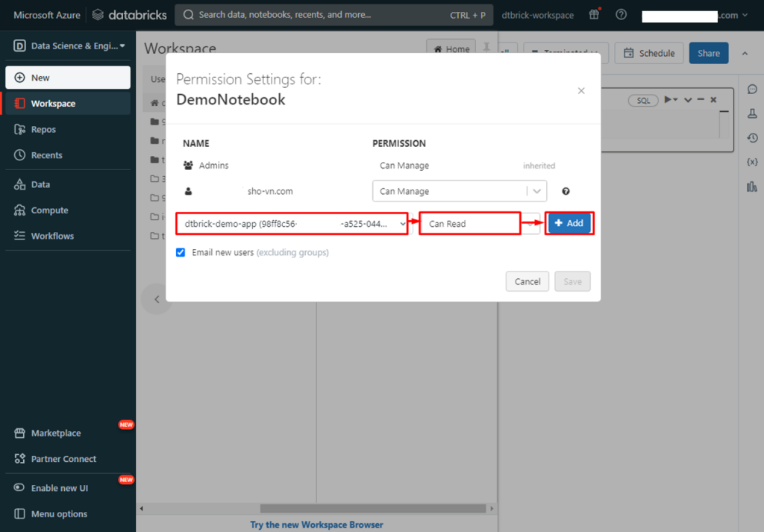This screenshot has height=532, width=764.
Task: Open Try the new Workspace Browser link
Action: tap(316, 525)
